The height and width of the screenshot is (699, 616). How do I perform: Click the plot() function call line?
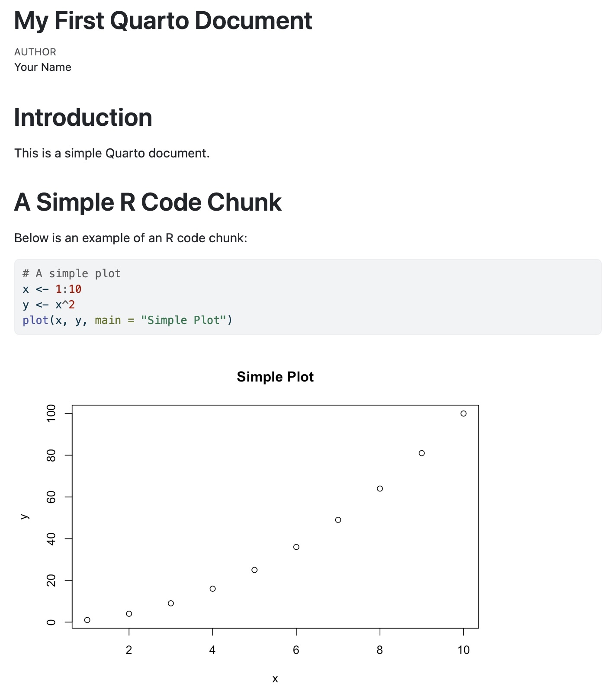pyautogui.click(x=128, y=320)
